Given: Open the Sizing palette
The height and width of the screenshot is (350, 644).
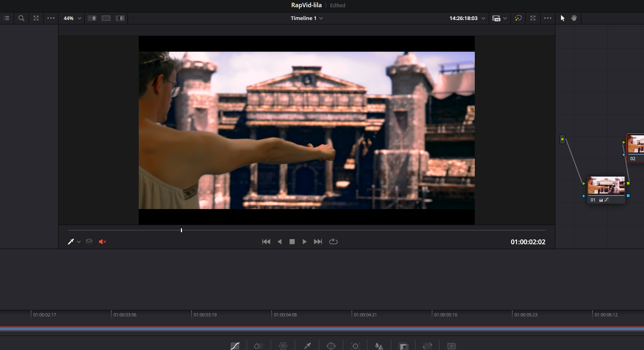Looking at the screenshot, I should (427, 346).
